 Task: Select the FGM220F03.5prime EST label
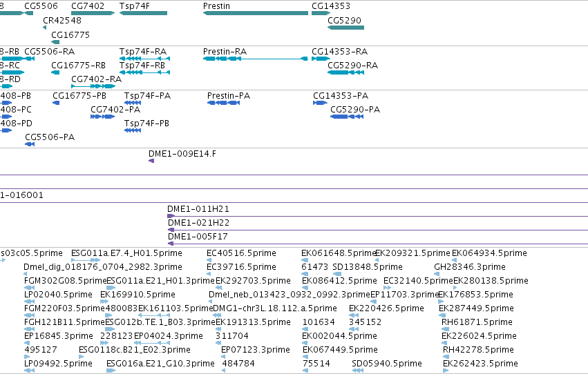coord(64,308)
